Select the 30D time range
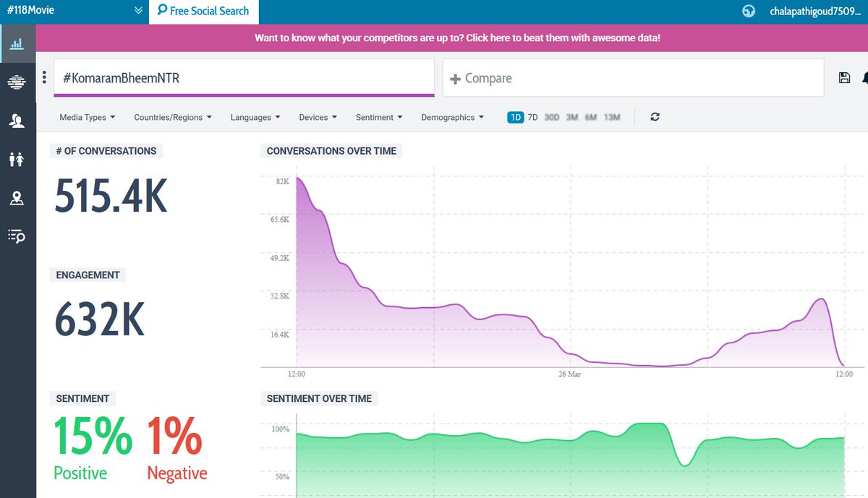Viewport: 868px width, 498px height. [x=552, y=117]
